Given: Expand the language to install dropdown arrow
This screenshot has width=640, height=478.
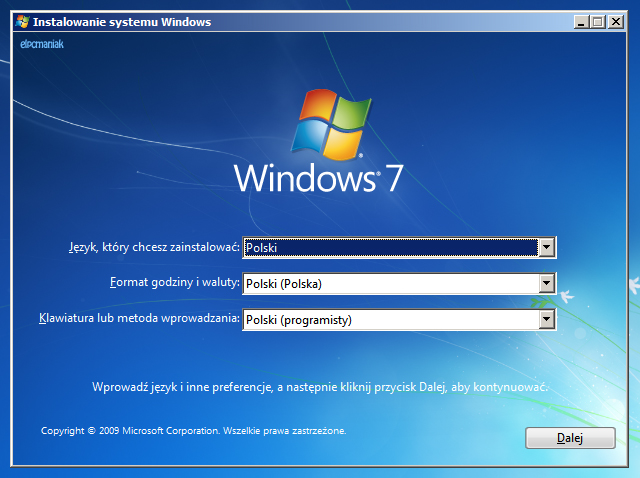Looking at the screenshot, I should point(546,247).
